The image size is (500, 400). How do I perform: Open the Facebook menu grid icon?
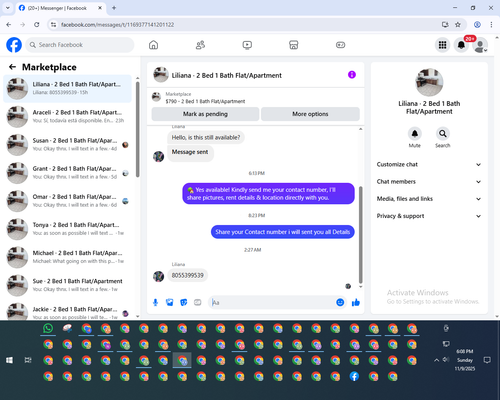[x=442, y=45]
